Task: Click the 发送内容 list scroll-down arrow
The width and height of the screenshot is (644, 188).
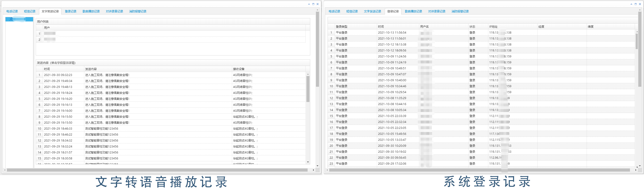Action: click(308, 162)
